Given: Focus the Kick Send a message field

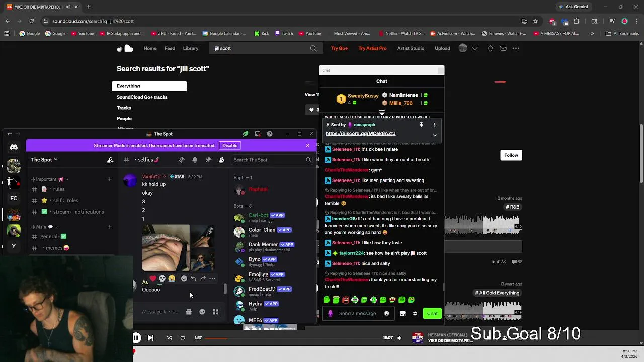Looking at the screenshot, I should (x=357, y=313).
